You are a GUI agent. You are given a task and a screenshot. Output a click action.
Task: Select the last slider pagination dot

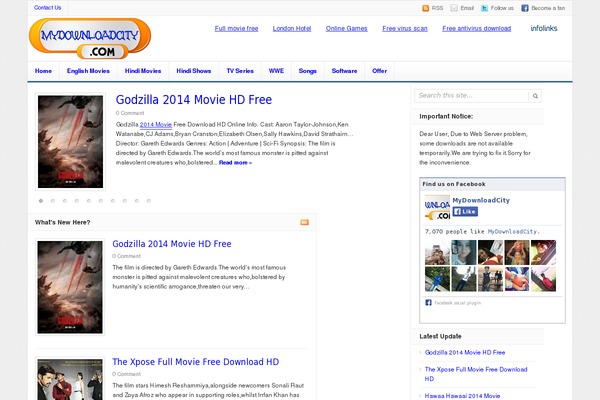[x=149, y=201]
